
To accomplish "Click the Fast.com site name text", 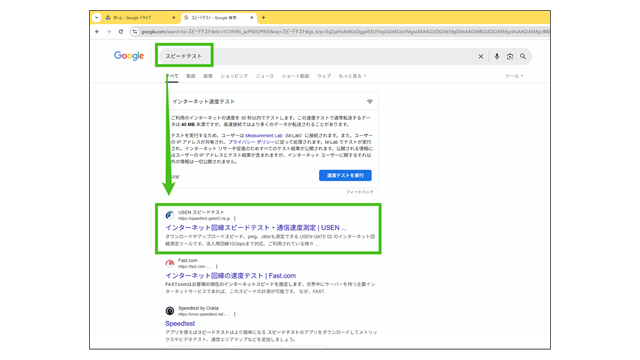I will click(188, 260).
